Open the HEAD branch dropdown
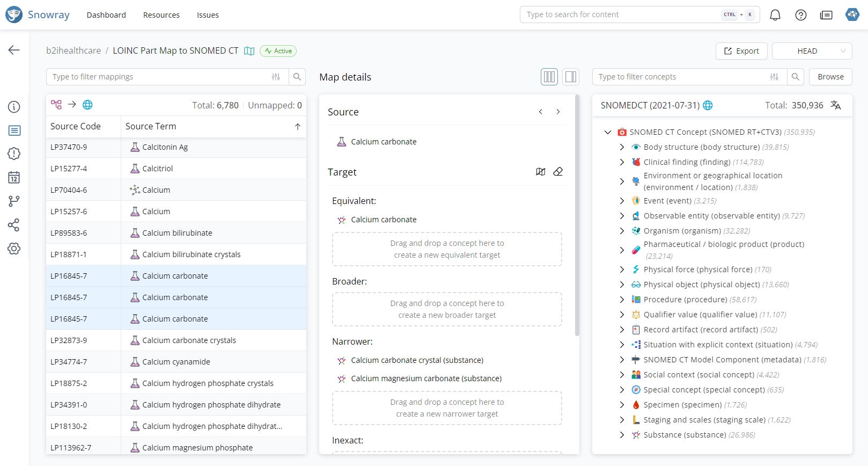 812,51
